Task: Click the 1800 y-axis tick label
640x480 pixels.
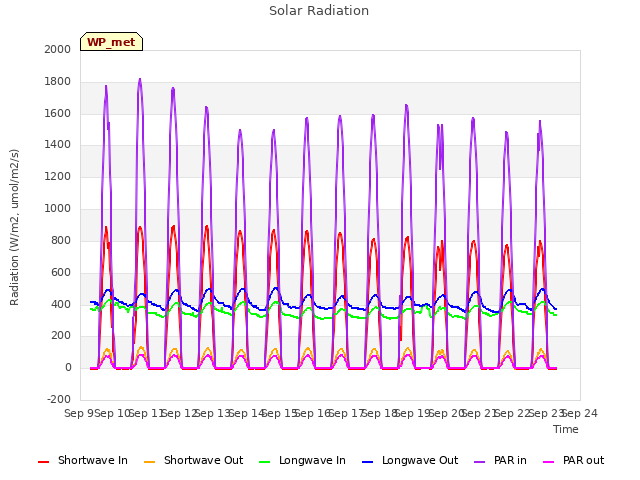Action: 58,82
